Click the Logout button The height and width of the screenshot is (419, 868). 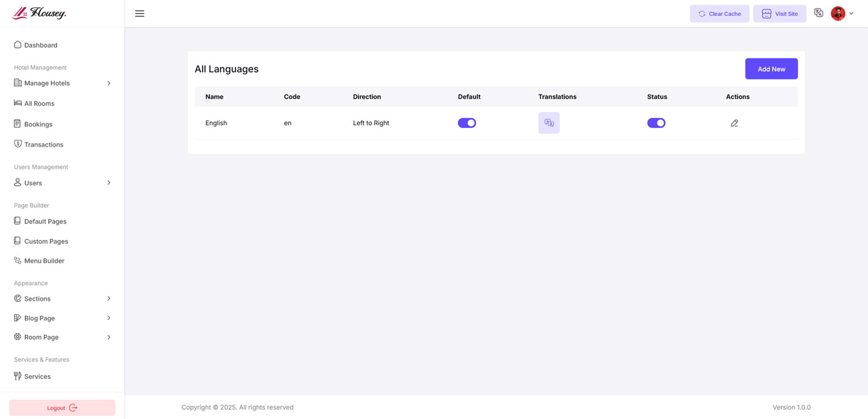tap(62, 408)
